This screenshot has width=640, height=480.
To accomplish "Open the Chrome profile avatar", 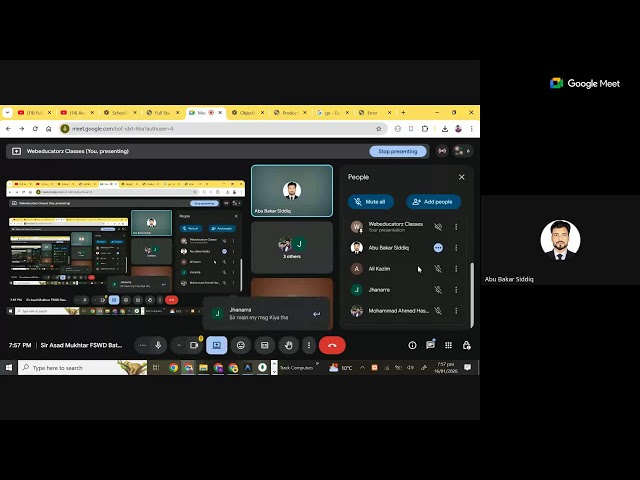I will pyautogui.click(x=458, y=129).
